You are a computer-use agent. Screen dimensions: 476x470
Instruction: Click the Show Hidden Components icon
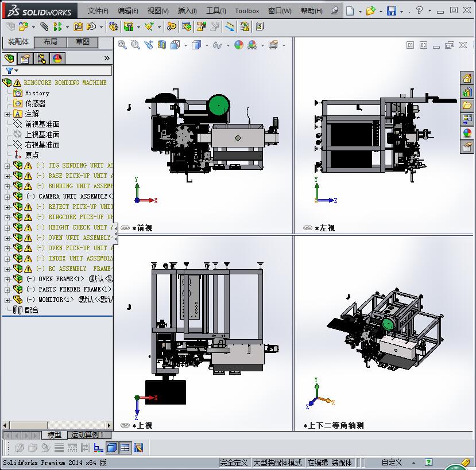click(x=113, y=27)
